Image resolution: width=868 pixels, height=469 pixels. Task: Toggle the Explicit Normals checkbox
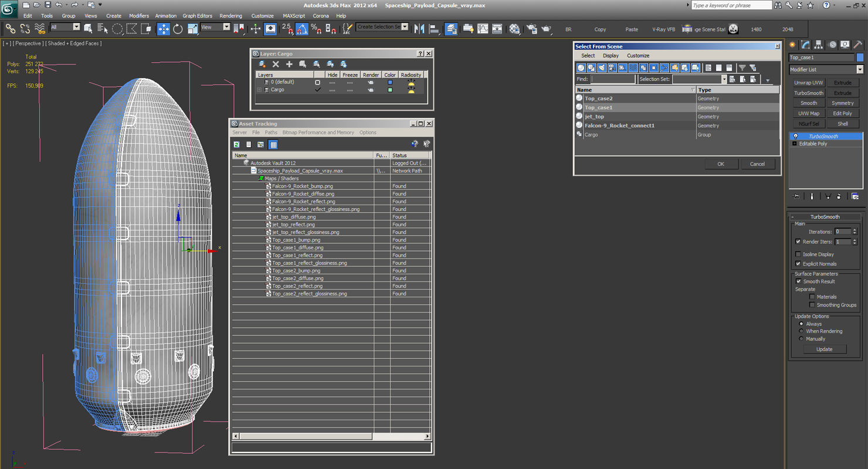click(x=798, y=264)
